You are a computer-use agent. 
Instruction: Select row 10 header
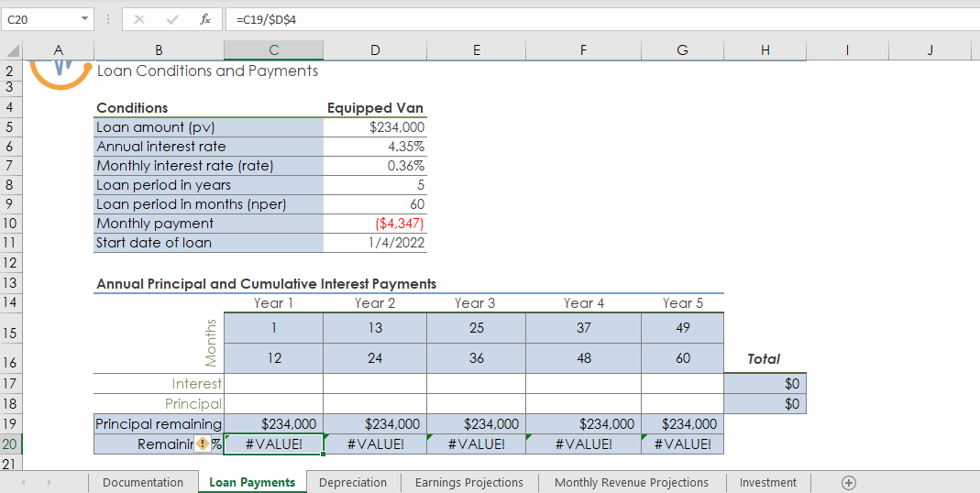click(x=11, y=223)
